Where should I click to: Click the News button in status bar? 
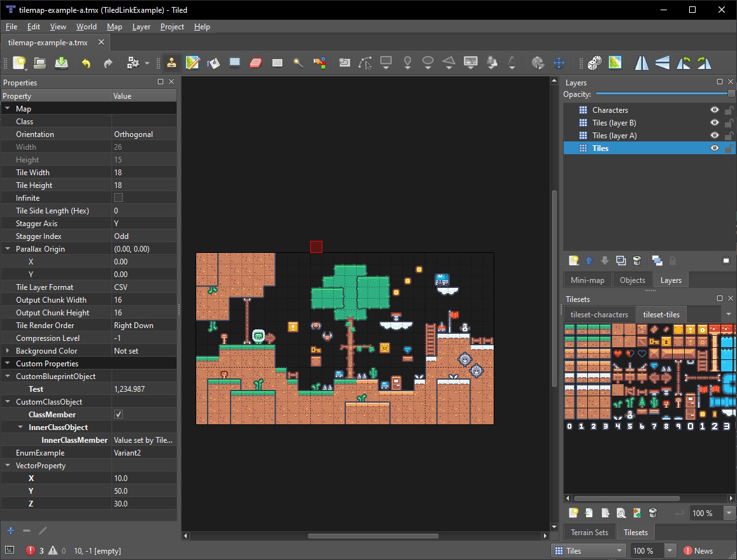pos(698,550)
